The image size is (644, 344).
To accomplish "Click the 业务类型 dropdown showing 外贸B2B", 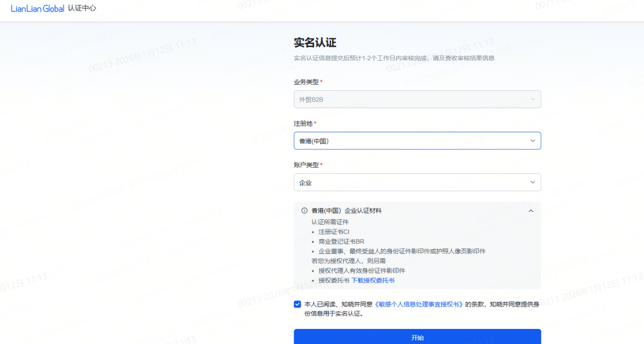I will coord(413,100).
